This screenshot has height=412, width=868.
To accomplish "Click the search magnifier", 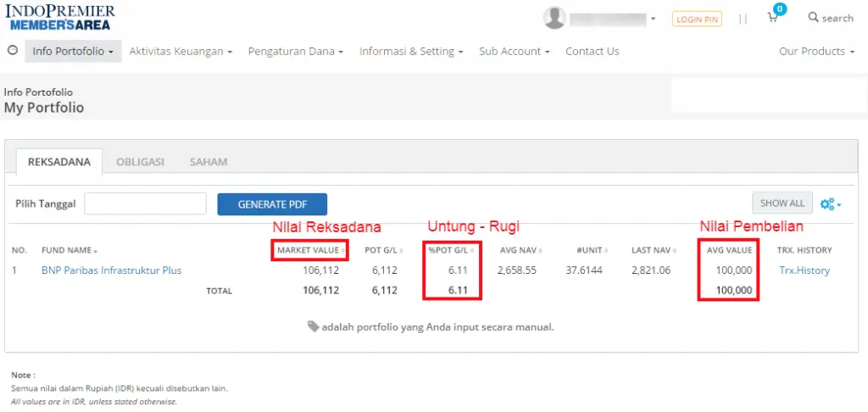I will point(813,17).
